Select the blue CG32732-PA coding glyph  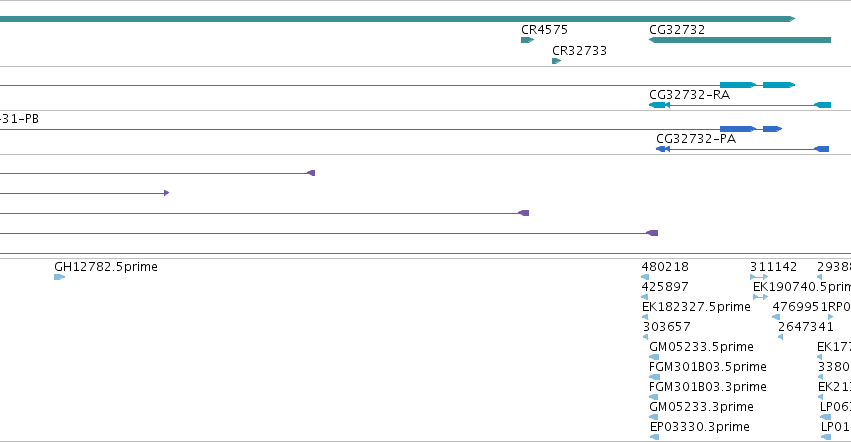coord(742,149)
